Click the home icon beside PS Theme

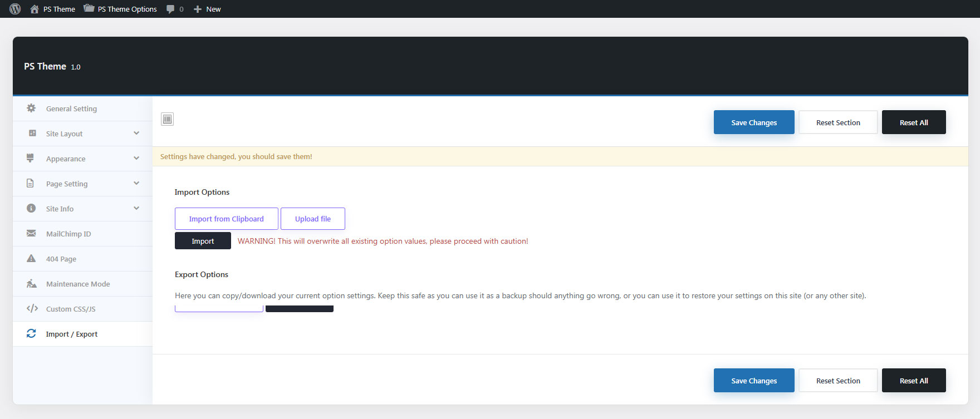coord(35,9)
